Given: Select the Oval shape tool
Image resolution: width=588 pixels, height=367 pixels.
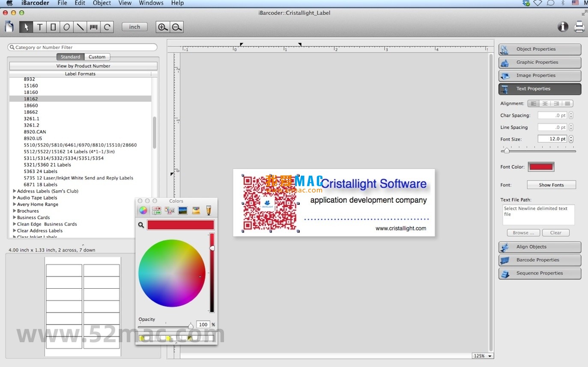Looking at the screenshot, I should (x=66, y=27).
